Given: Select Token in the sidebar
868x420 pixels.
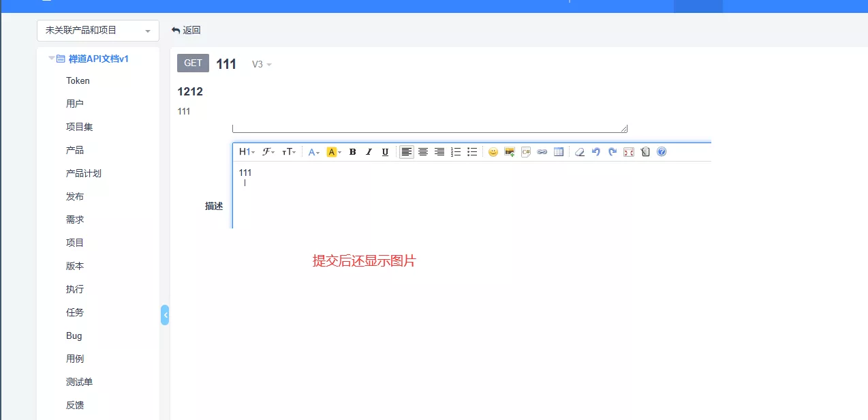Looking at the screenshot, I should [78, 80].
